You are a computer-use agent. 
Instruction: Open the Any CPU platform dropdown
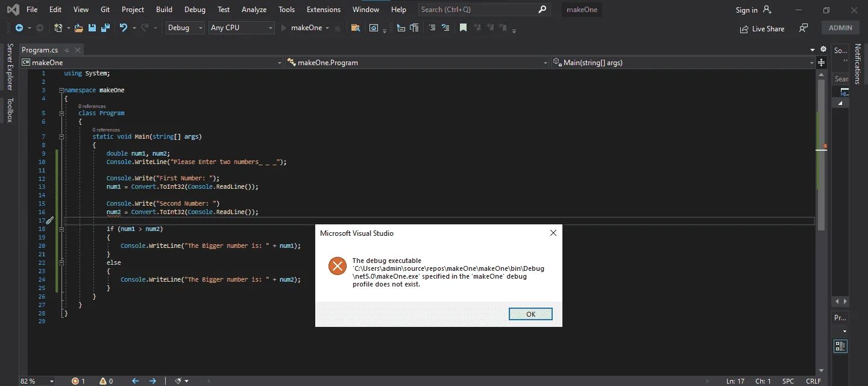click(x=241, y=28)
